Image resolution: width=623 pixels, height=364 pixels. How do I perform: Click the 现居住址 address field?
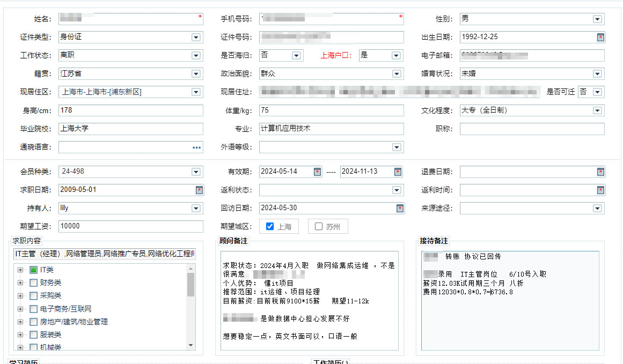tap(400, 92)
